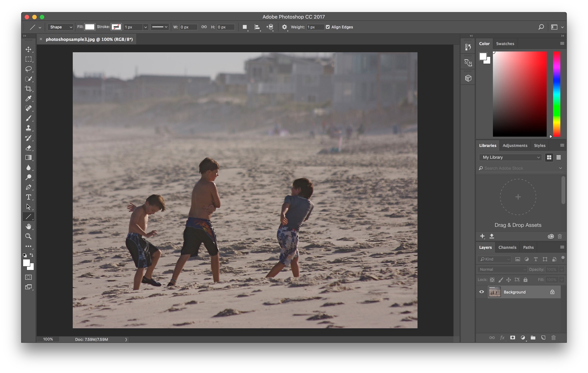The width and height of the screenshot is (588, 373).
Task: Switch to the Adjustments tab
Action: point(515,145)
